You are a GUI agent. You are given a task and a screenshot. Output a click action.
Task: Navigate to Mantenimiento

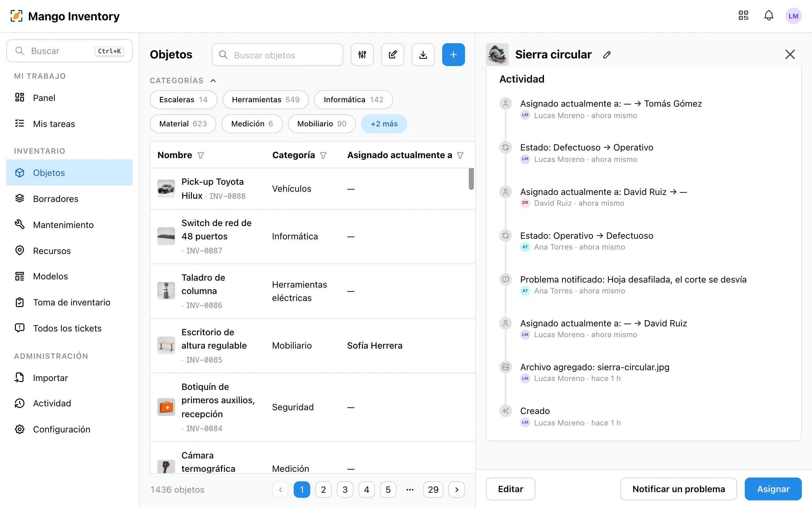pos(69,224)
